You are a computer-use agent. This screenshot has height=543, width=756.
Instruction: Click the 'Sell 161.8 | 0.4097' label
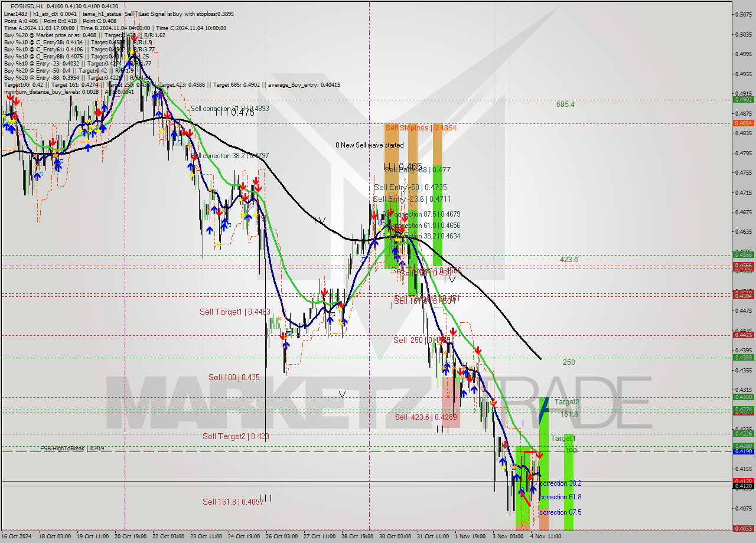233,502
